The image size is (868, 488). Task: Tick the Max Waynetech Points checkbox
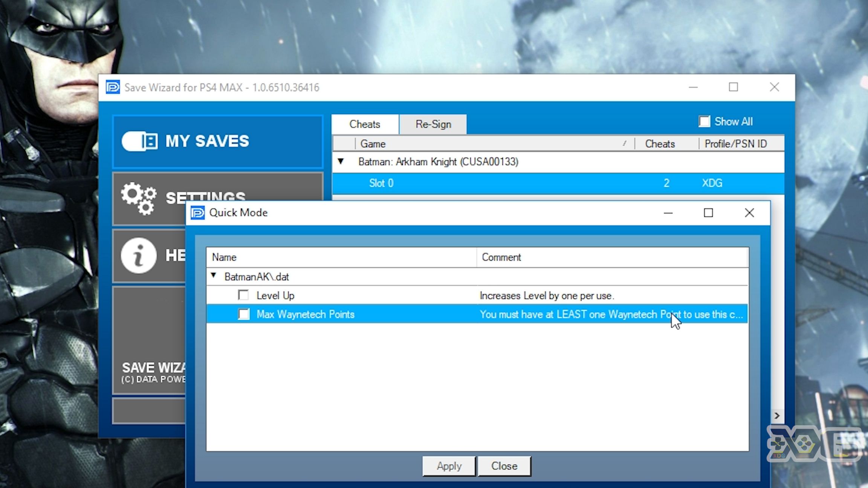[243, 314]
